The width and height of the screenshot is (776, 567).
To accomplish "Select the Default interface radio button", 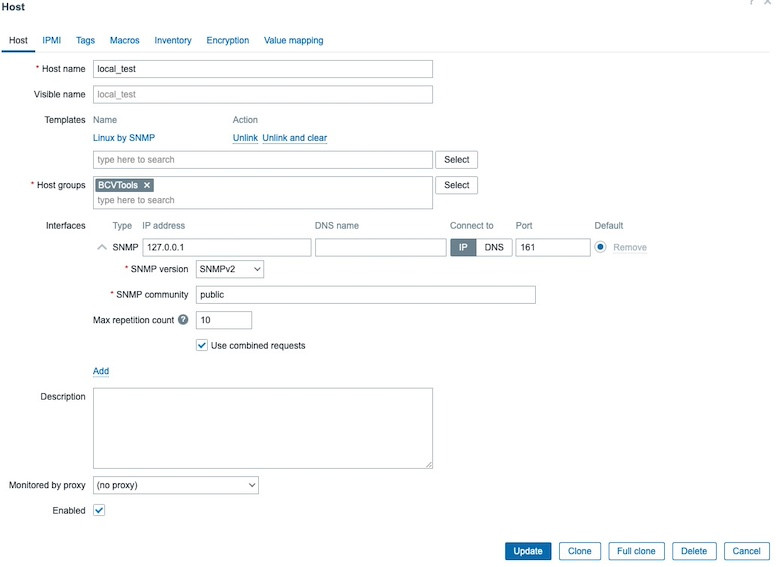I will tap(601, 247).
